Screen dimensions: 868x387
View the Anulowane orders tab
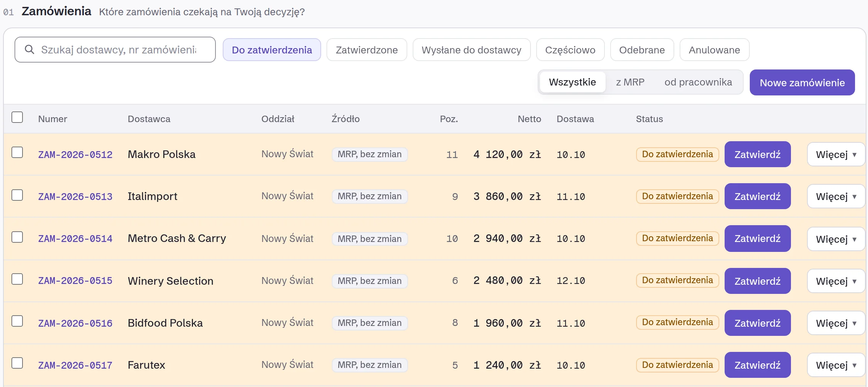click(714, 50)
